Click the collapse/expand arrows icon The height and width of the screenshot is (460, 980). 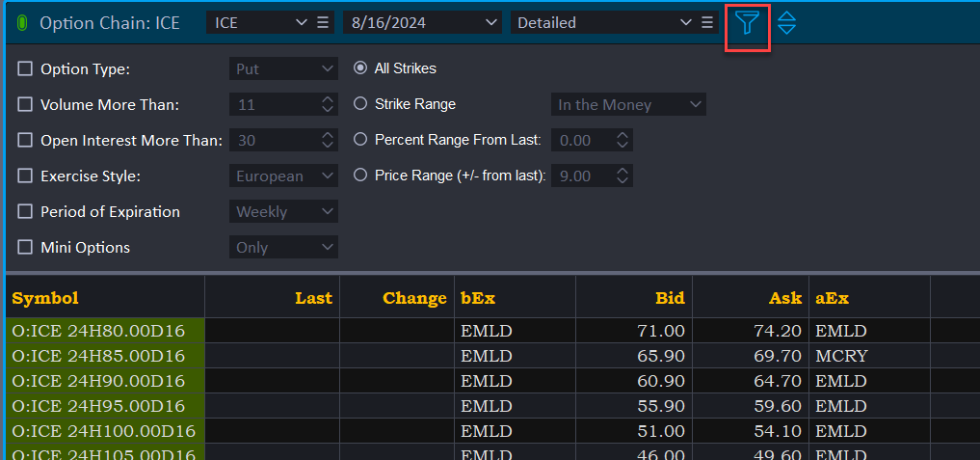coord(786,22)
